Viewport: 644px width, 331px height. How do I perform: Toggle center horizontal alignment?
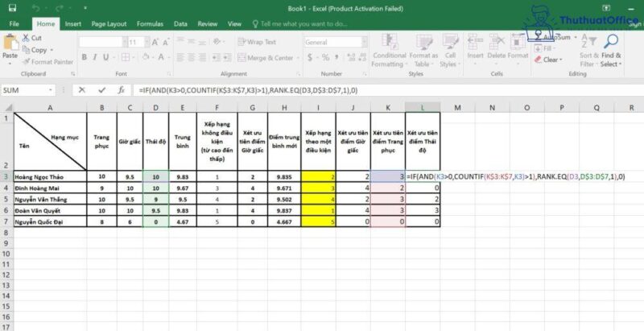(x=191, y=57)
